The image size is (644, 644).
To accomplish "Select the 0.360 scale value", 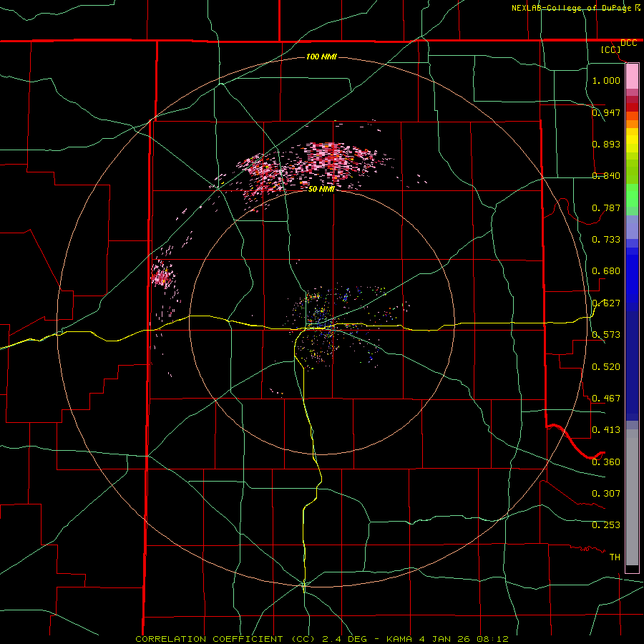I will [606, 462].
